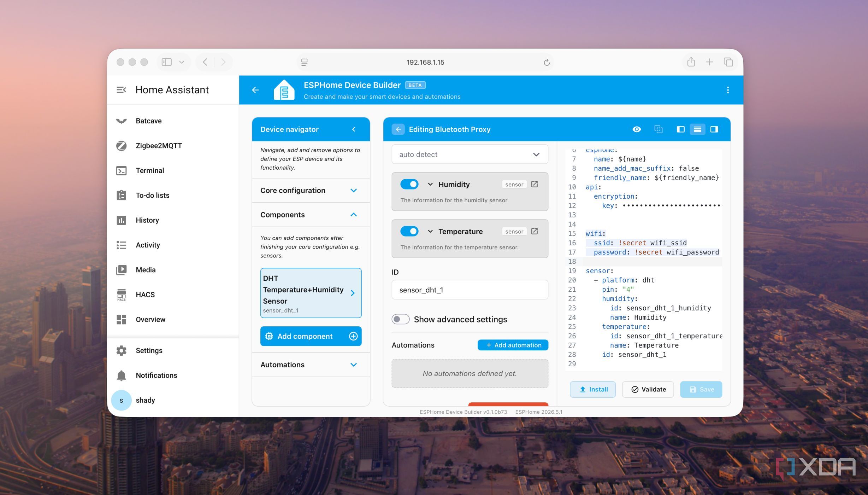
Task: Click YAML line 'pin: "4"'
Action: tap(618, 290)
